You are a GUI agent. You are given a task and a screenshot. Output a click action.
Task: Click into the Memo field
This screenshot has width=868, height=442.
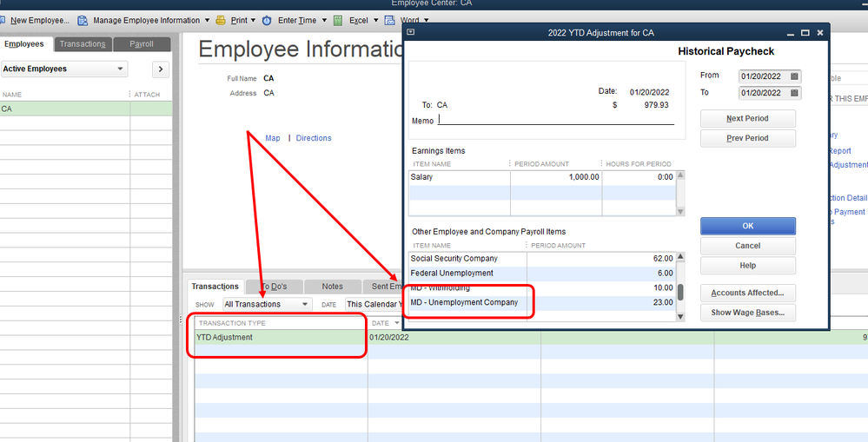[556, 121]
